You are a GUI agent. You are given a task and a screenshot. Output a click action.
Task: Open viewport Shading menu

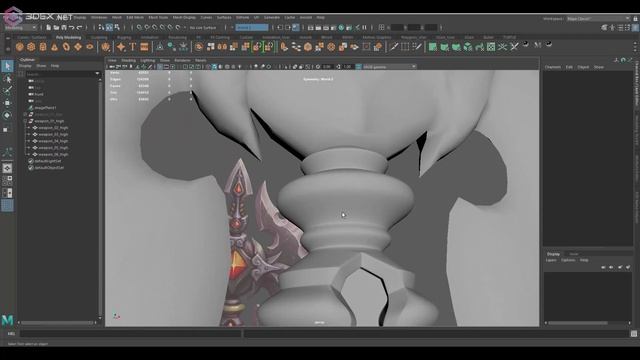point(128,60)
